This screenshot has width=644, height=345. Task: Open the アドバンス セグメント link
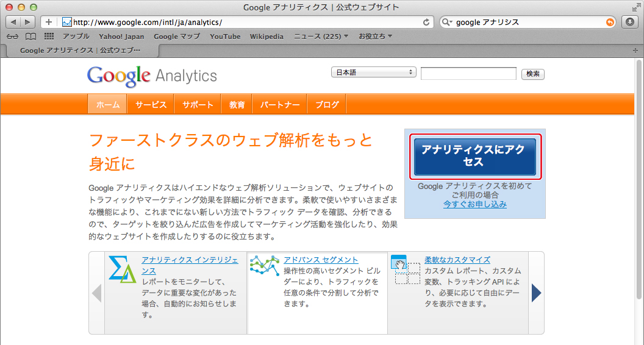(321, 260)
